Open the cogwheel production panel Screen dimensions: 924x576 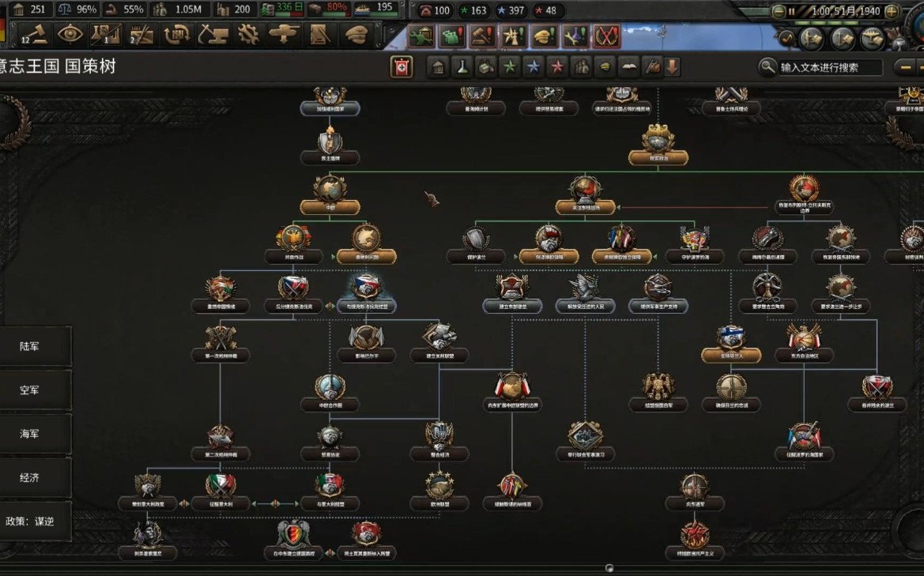coord(248,34)
